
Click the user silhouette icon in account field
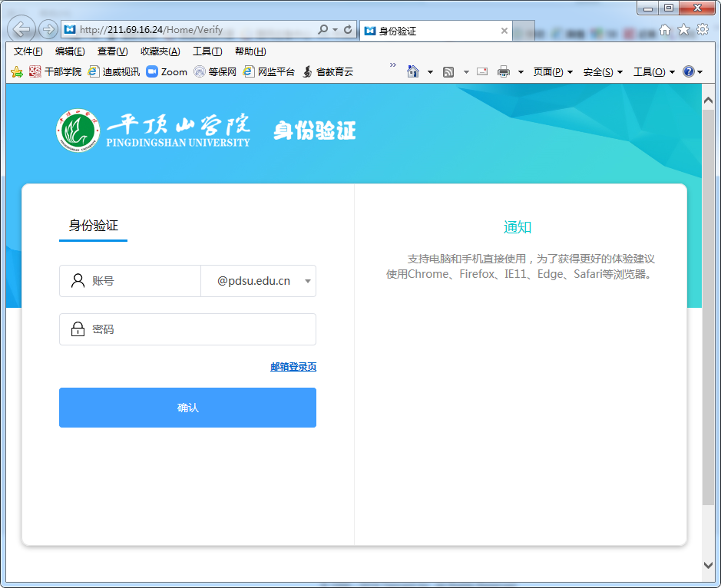click(x=78, y=280)
